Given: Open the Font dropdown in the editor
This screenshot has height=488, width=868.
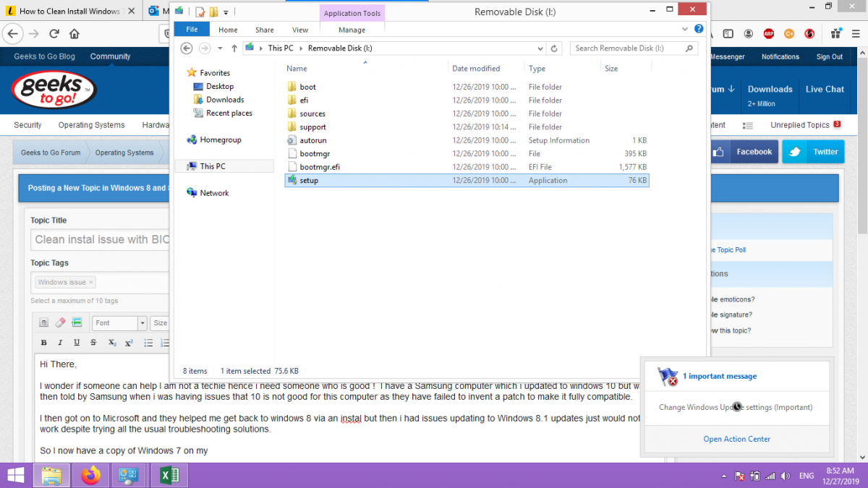Looking at the screenshot, I should click(119, 323).
